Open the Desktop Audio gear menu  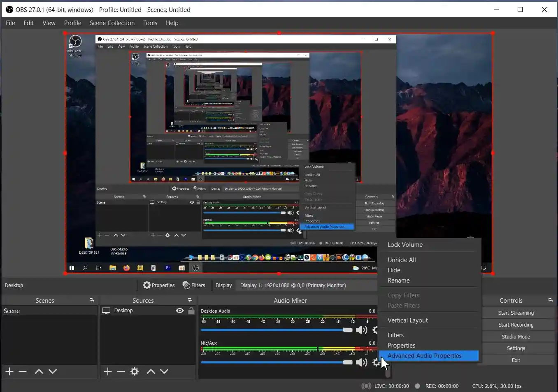pos(375,330)
